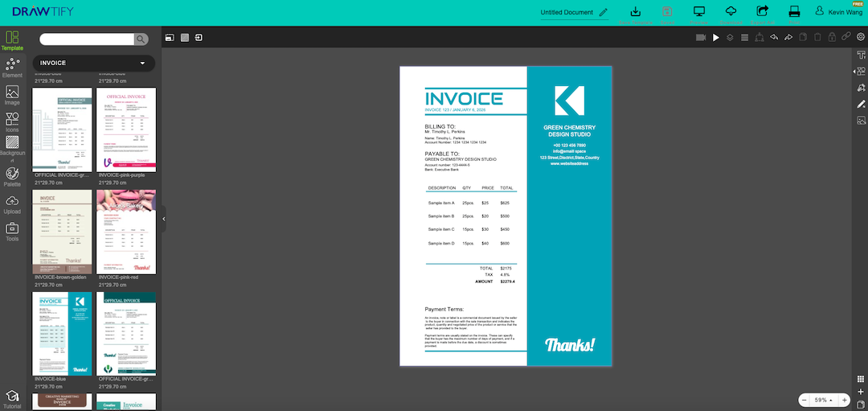
Task: Open the Palette panel in sidebar
Action: 12,177
